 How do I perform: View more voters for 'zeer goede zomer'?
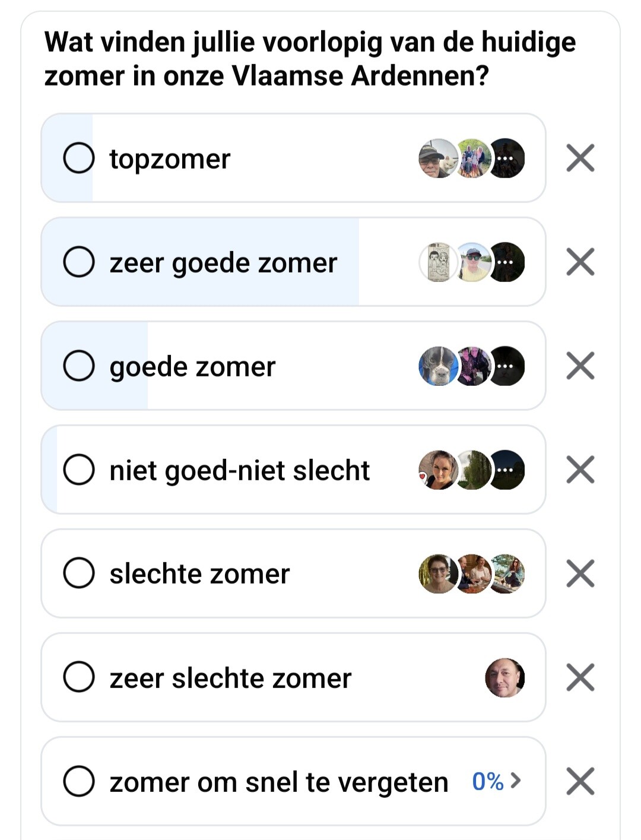(x=506, y=262)
